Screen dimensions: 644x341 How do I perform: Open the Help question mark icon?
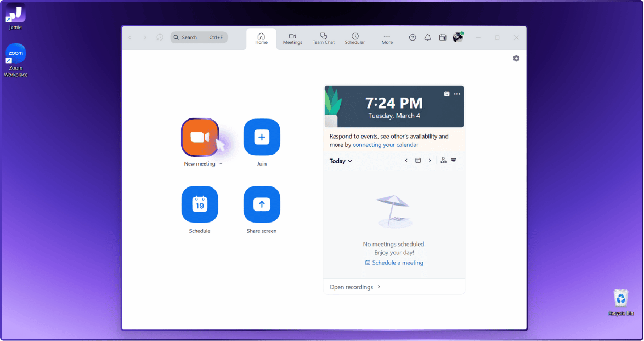pyautogui.click(x=413, y=37)
